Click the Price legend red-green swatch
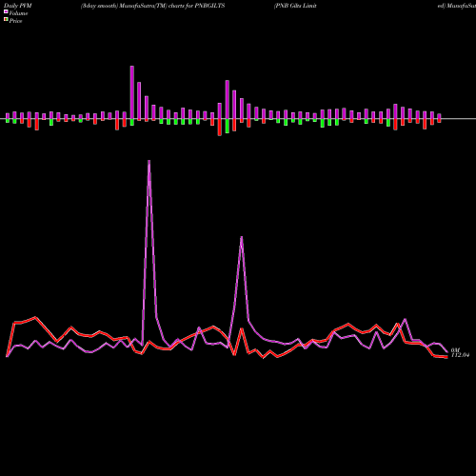 click(x=6, y=20)
